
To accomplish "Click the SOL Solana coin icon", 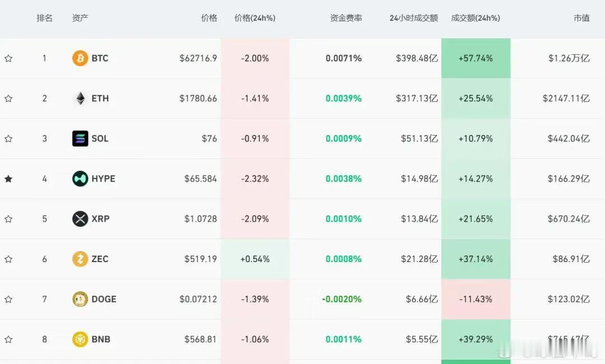I will (x=80, y=138).
